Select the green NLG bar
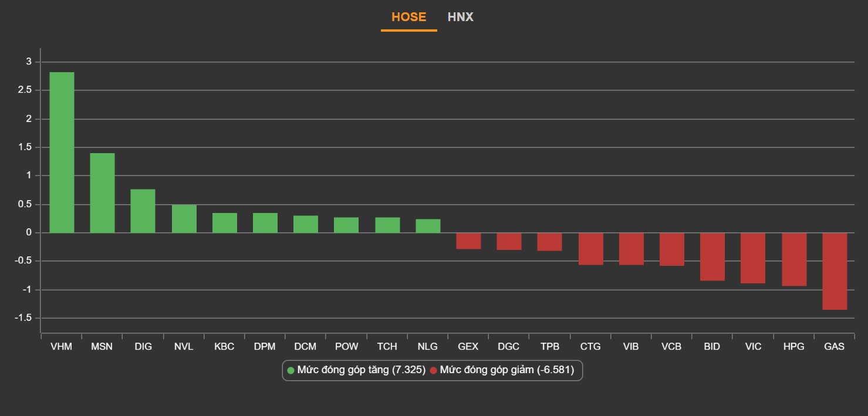Viewport: 868px width, 416px height. click(x=428, y=226)
